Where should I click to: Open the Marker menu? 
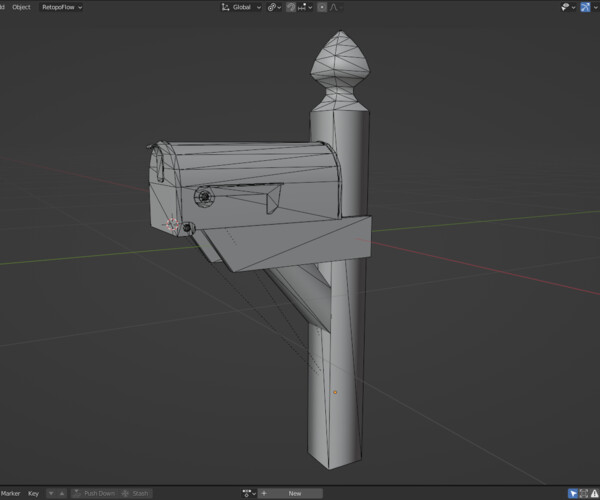click(10, 493)
